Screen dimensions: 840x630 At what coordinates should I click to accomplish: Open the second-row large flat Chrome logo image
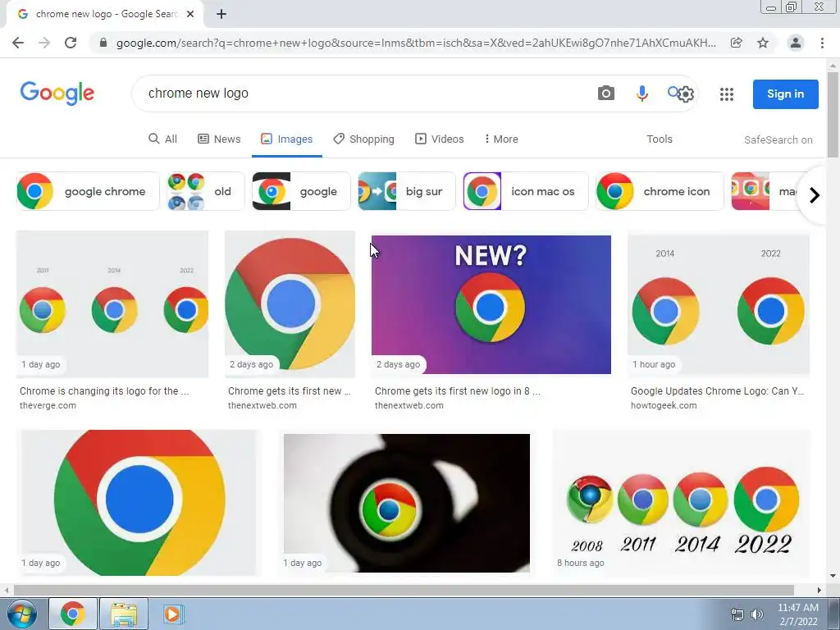pos(139,503)
